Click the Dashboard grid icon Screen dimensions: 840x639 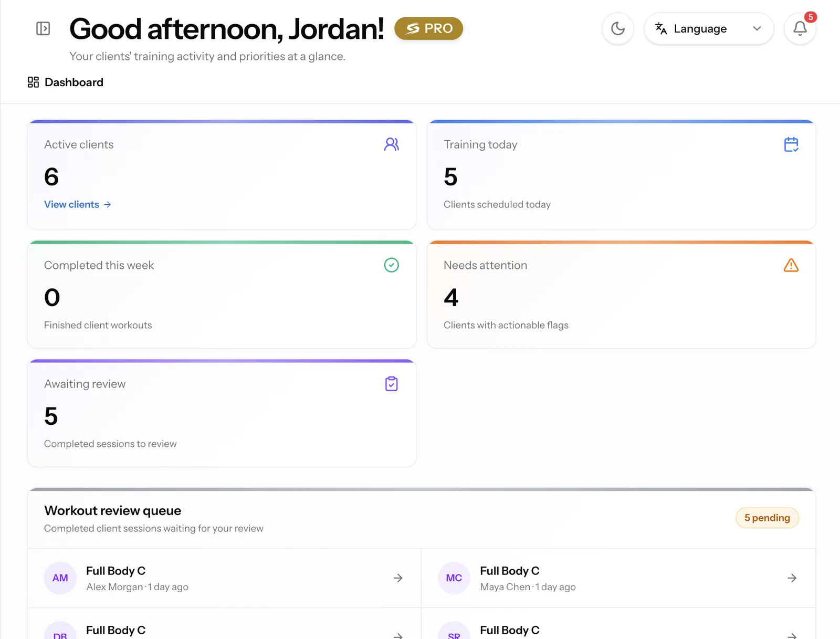pos(33,82)
